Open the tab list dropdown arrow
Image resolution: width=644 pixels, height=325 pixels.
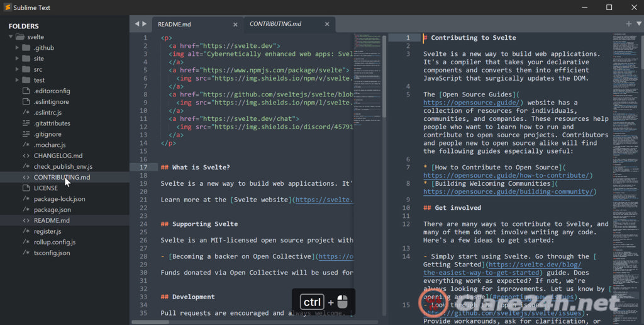[x=639, y=24]
